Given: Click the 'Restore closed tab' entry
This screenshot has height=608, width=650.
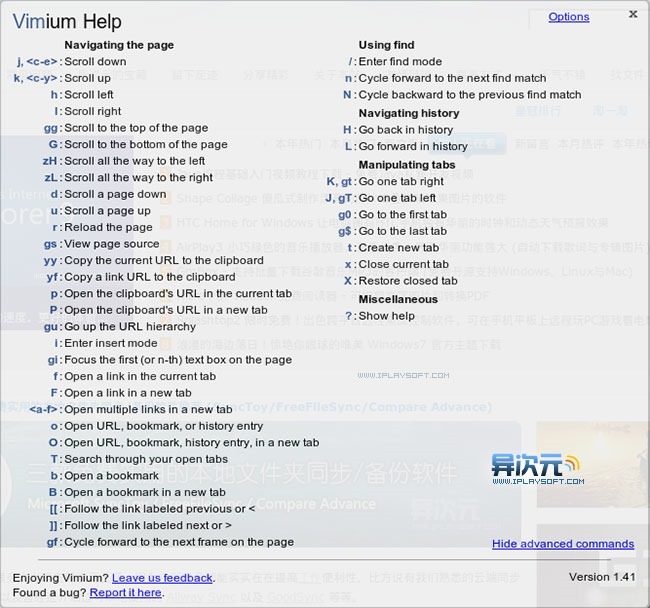Looking at the screenshot, I should coord(408,281).
